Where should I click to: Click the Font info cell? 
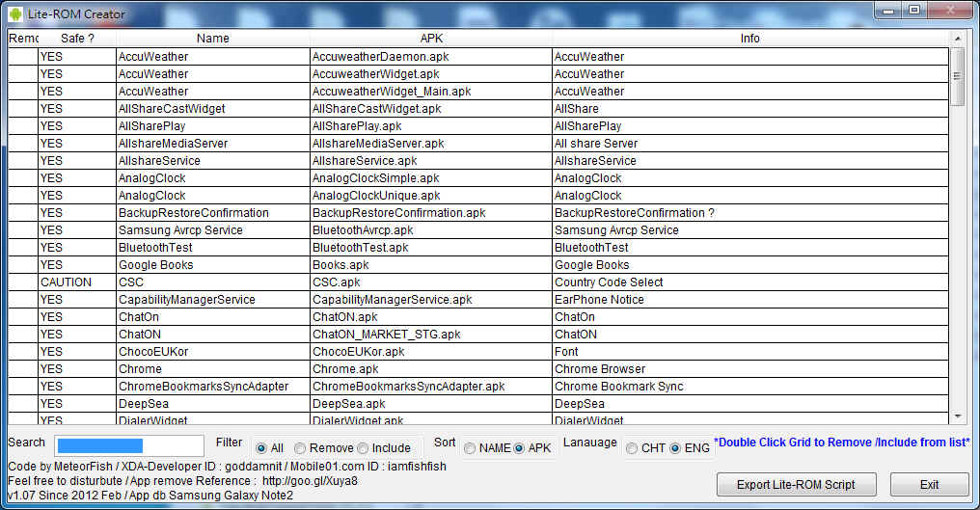coord(750,352)
